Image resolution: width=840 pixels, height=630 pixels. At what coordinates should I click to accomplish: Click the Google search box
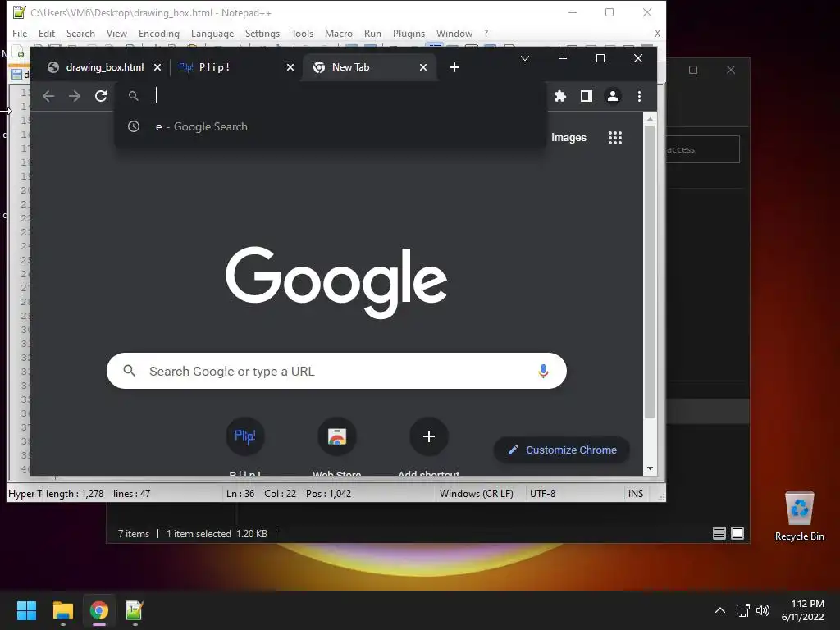336,371
